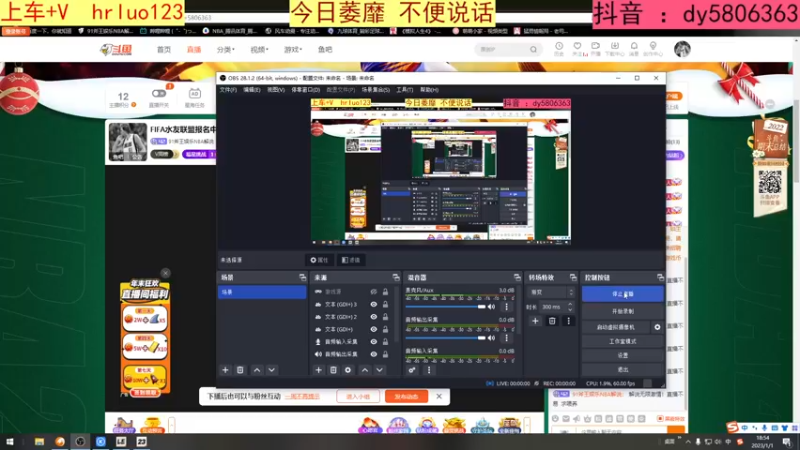Move scene down with the arrow icon
800x450 pixels.
coord(272,370)
